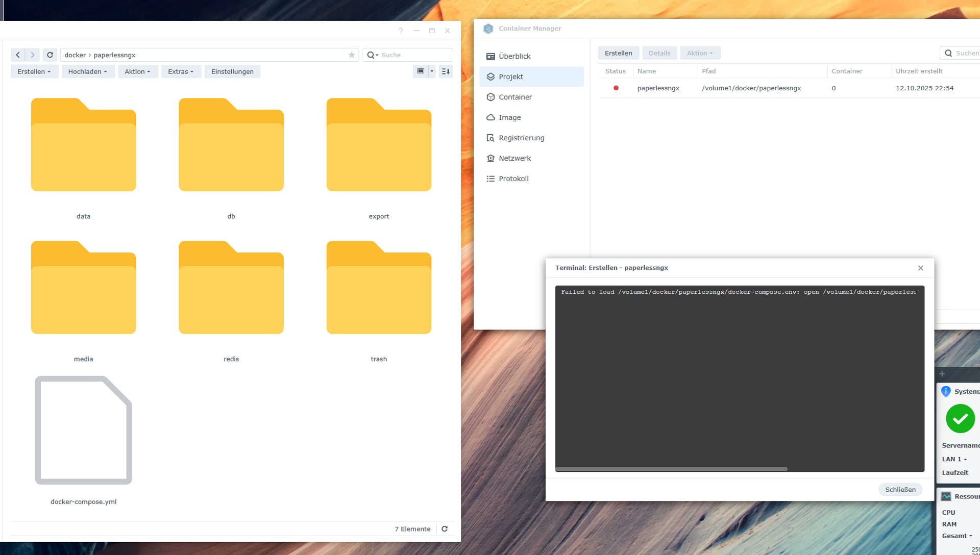This screenshot has height=555, width=980.
Task: Click the File Station back arrow
Action: coord(18,55)
